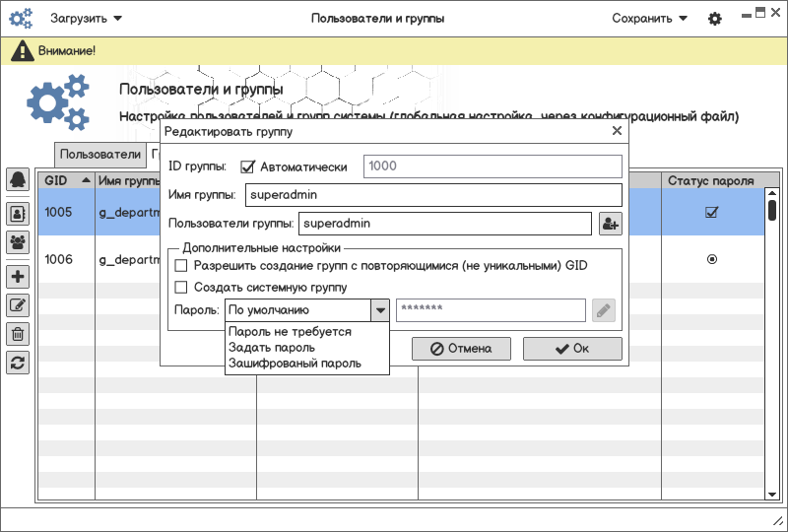
Task: Select Пароль не требуется from the list
Action: (290, 332)
